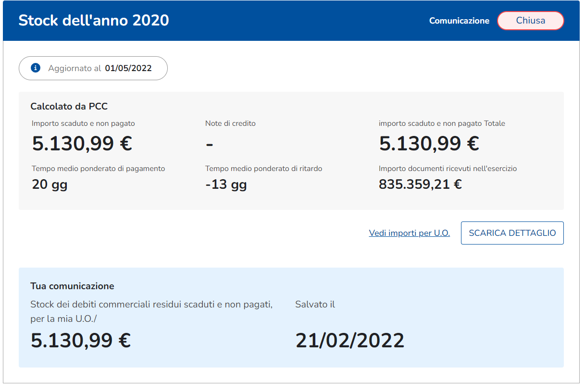Click the dash value under Note di credito
The height and width of the screenshot is (392, 585).
(x=210, y=144)
